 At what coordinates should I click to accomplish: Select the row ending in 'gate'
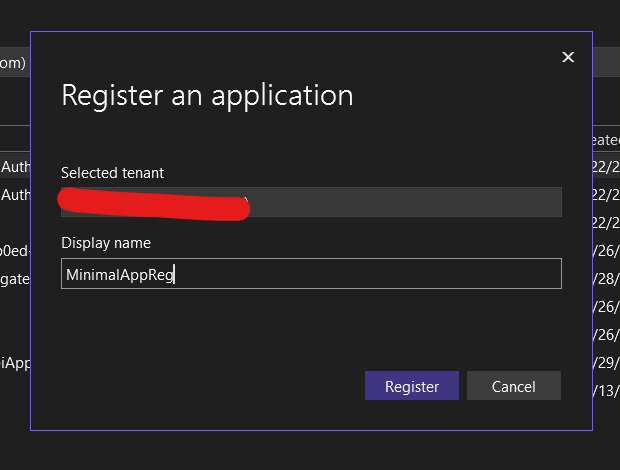[x=15, y=278]
